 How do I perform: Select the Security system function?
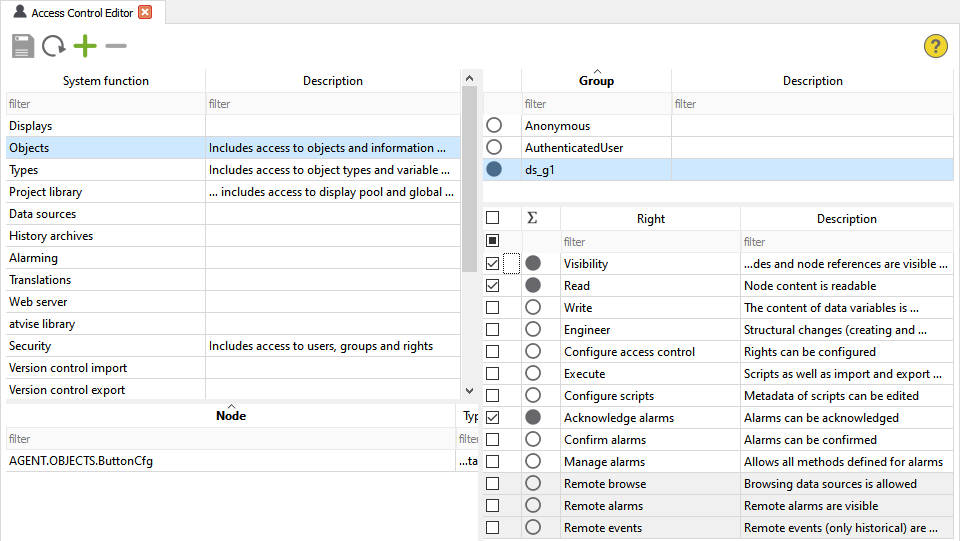pos(30,346)
